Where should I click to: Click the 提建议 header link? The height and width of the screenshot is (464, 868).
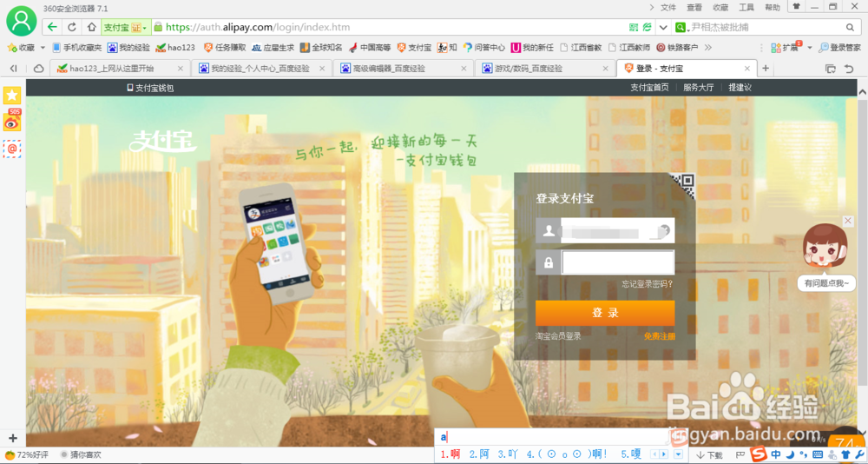point(740,88)
